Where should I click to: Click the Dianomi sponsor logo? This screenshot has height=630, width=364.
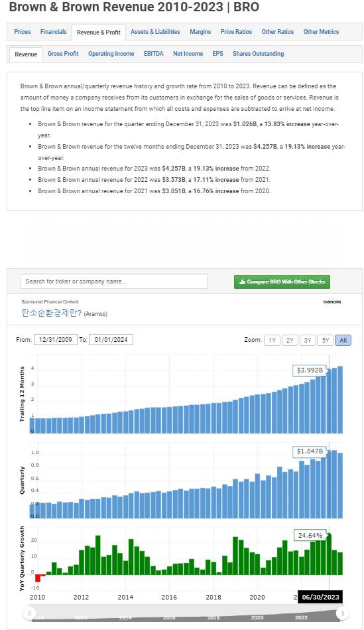pyautogui.click(x=332, y=302)
